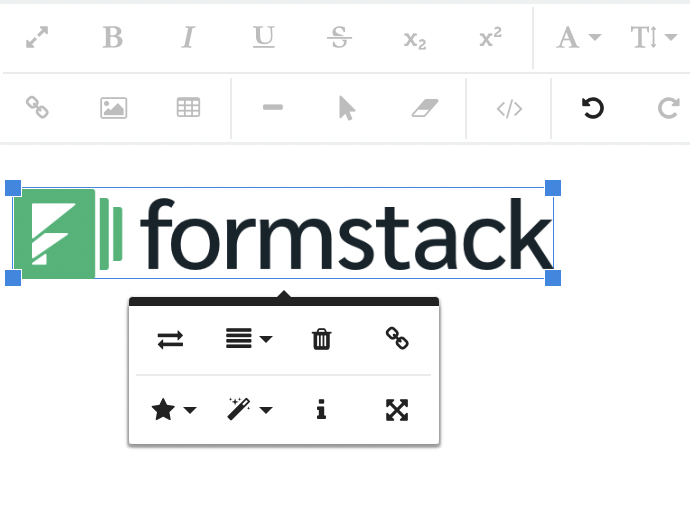
Task: Click the clear formatting eraser icon
Action: tap(425, 108)
